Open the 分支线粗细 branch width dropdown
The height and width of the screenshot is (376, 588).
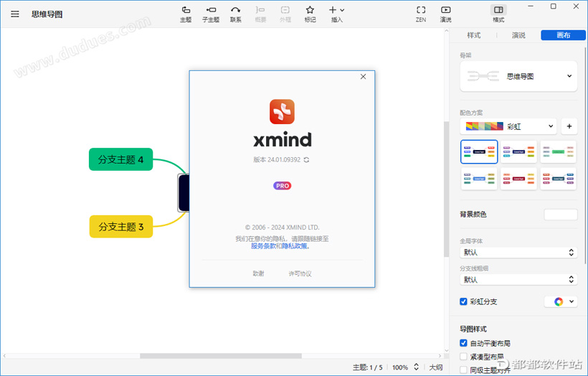pos(518,280)
